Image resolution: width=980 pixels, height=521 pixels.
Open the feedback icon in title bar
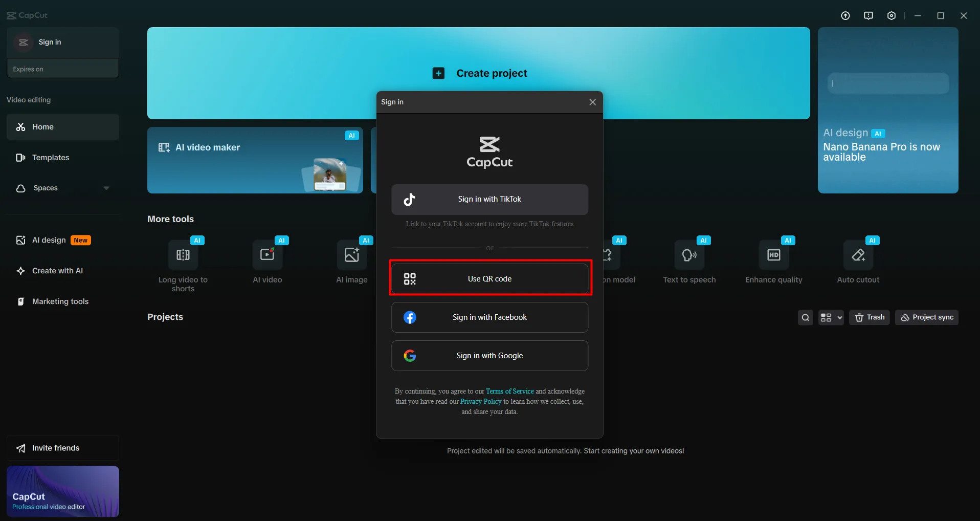(x=868, y=16)
